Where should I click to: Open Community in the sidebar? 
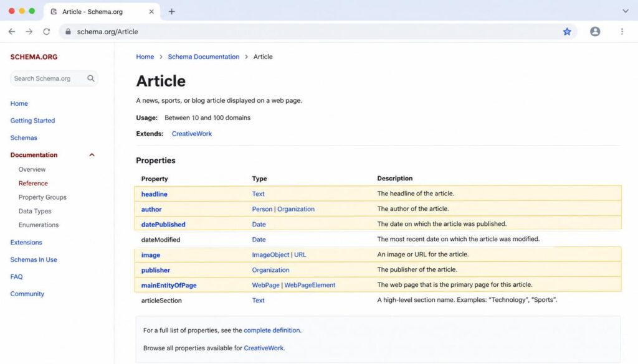(27, 294)
